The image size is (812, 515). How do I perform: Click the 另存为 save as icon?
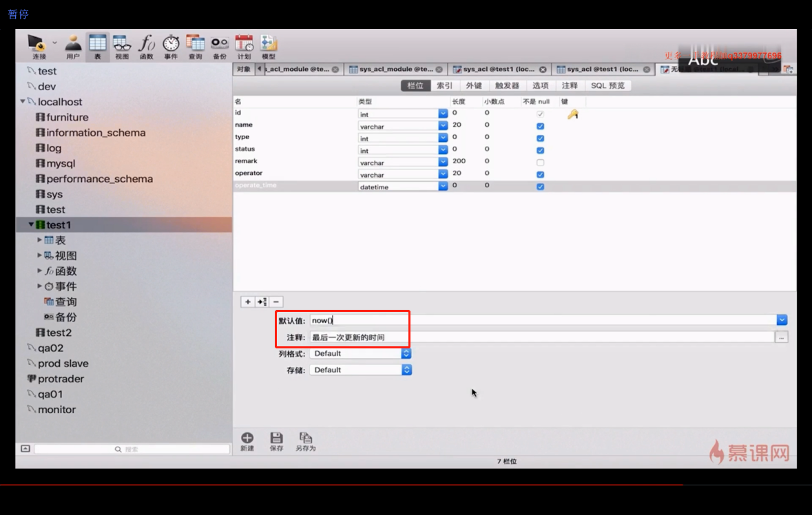[x=306, y=441]
